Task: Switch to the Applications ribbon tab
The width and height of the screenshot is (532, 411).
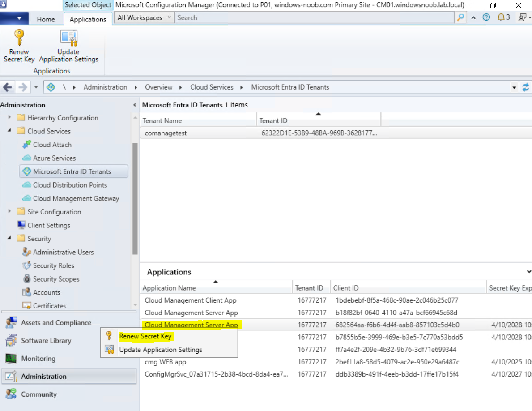Action: [88, 19]
